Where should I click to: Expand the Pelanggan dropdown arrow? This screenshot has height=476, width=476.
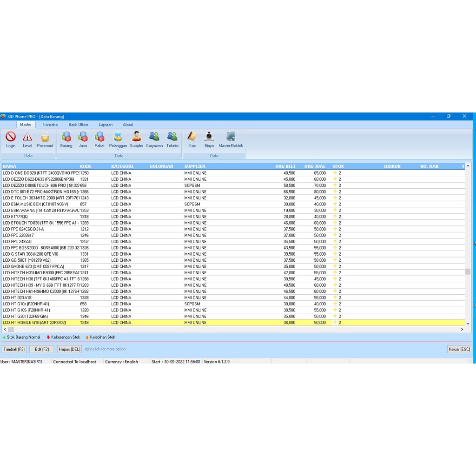coord(118,150)
